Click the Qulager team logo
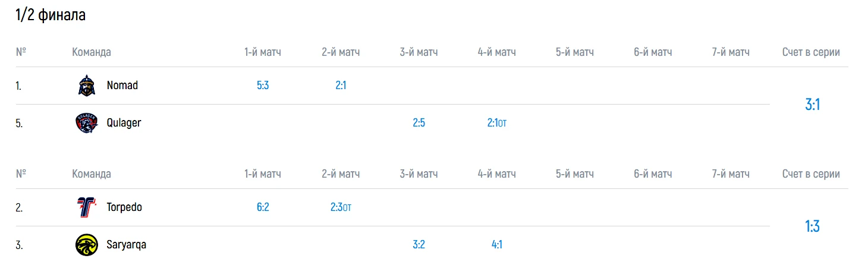868x265 pixels. [x=87, y=123]
